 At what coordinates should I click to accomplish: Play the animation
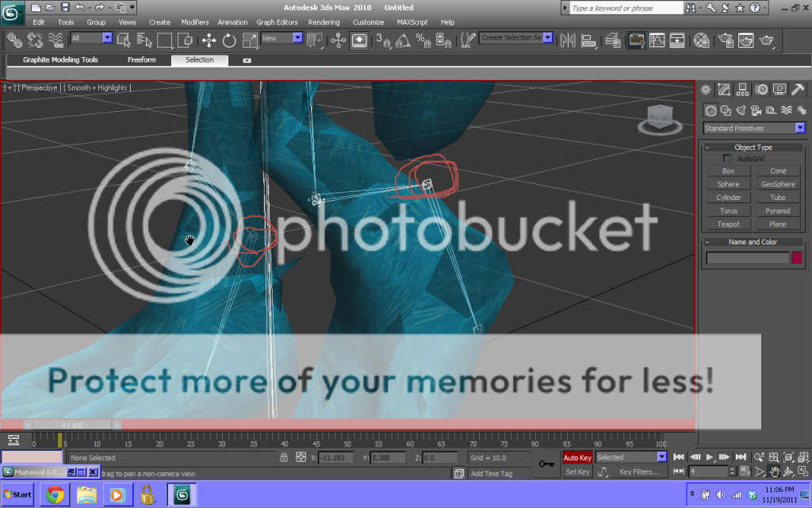(x=710, y=457)
